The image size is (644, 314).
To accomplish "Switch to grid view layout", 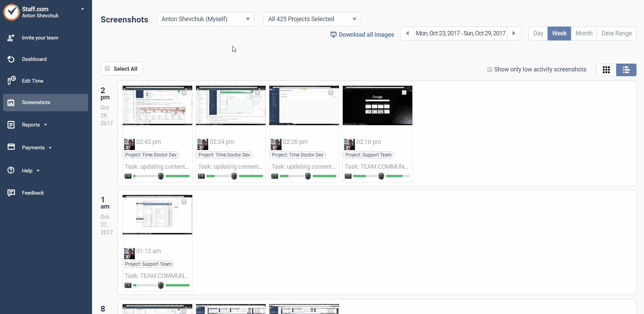I will [606, 70].
